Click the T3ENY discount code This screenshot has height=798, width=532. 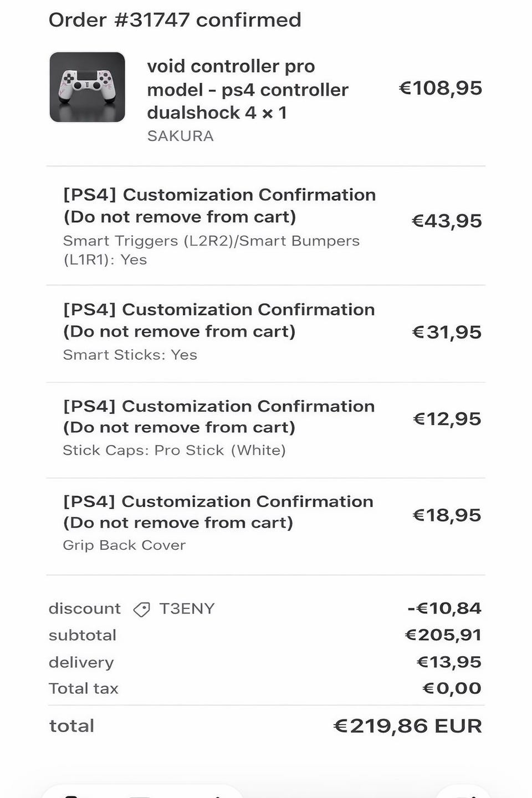pos(187,608)
